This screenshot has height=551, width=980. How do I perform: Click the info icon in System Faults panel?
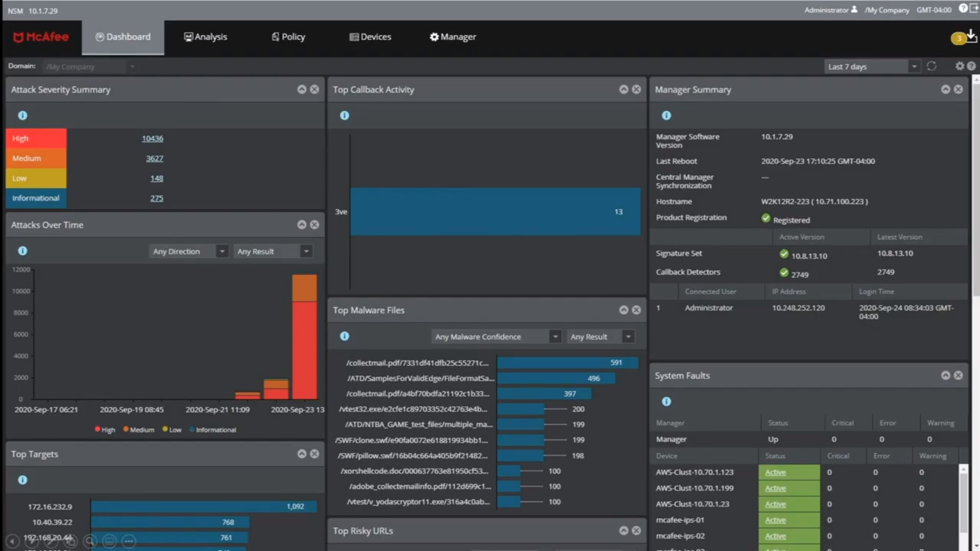(667, 402)
